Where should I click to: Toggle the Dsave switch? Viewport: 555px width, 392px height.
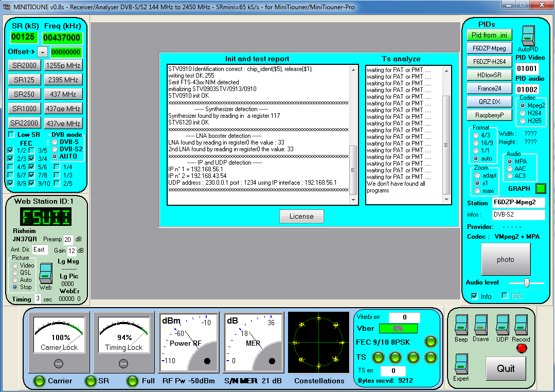pos(481,325)
